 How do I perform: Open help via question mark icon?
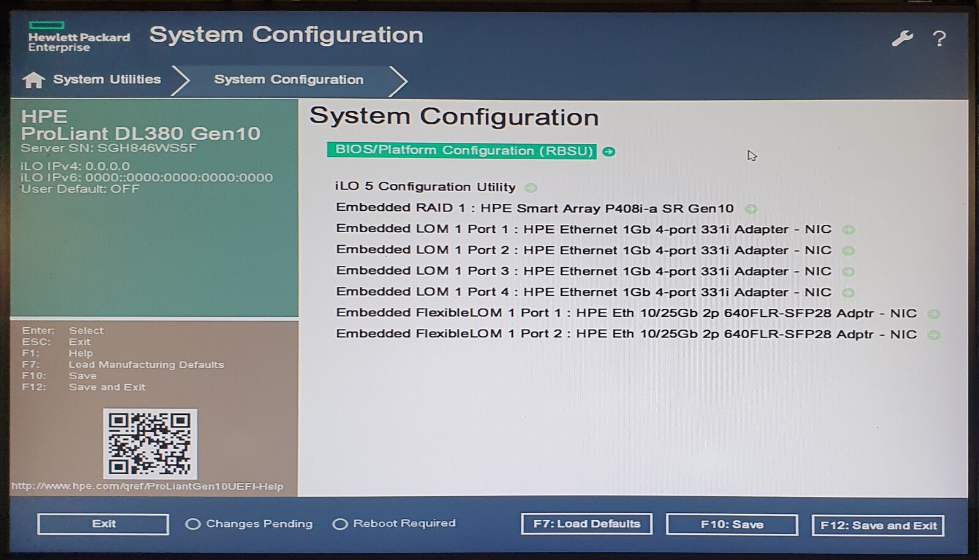[939, 39]
